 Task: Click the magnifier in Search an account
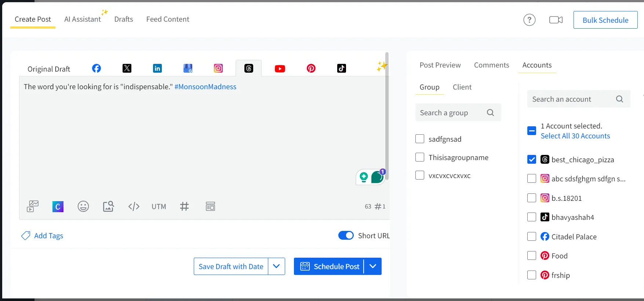coord(619,99)
